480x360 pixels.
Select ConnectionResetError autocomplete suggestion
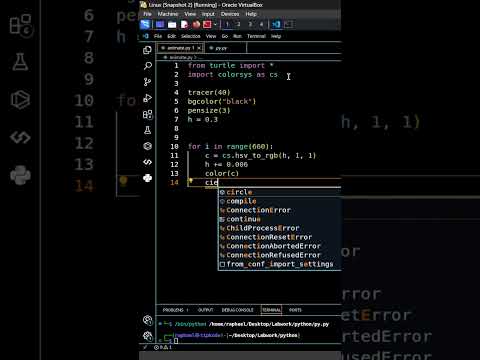[280, 237]
